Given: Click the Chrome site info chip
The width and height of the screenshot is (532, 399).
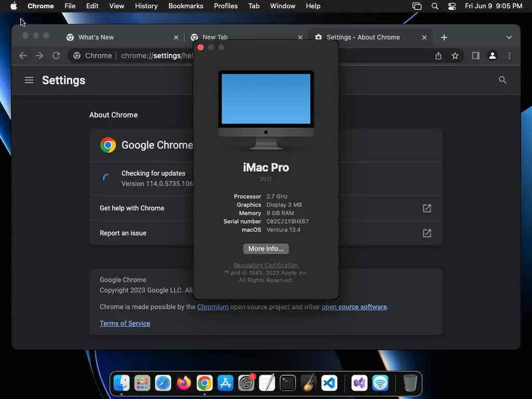Looking at the screenshot, I should [92, 56].
